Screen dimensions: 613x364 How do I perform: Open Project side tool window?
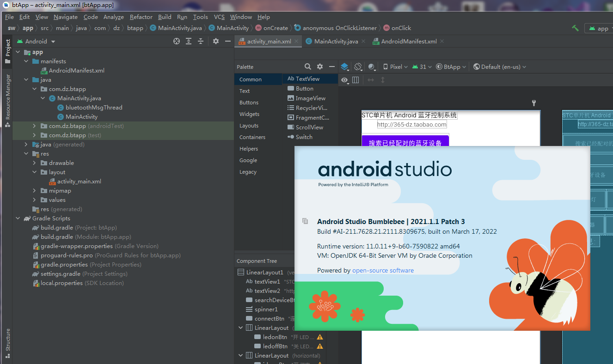(x=7, y=51)
